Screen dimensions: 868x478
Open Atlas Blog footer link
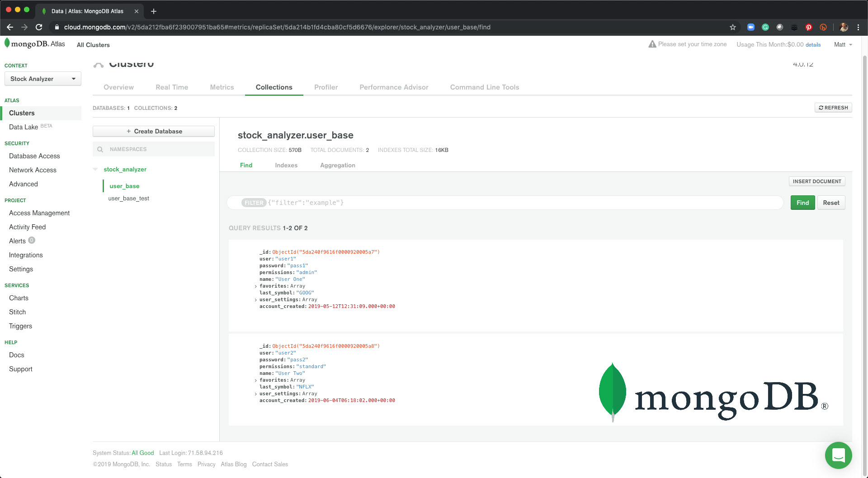[233, 464]
